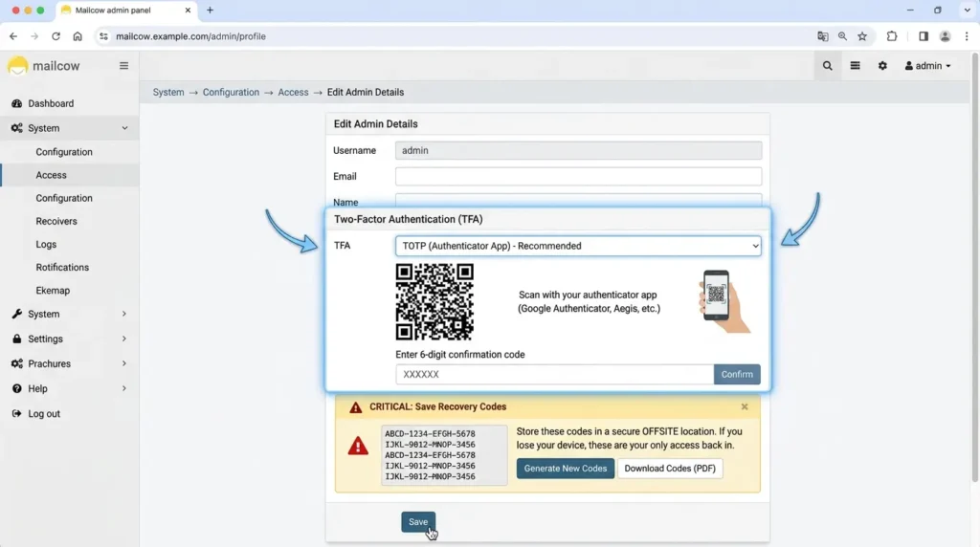Click the browser address bar URL
Screen dimensions: 980x547
point(190,36)
